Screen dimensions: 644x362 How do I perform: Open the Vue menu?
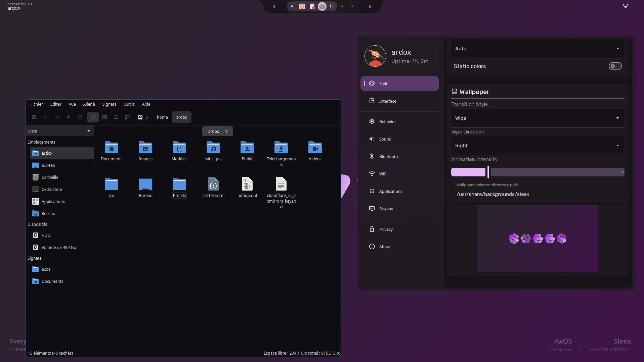point(72,104)
